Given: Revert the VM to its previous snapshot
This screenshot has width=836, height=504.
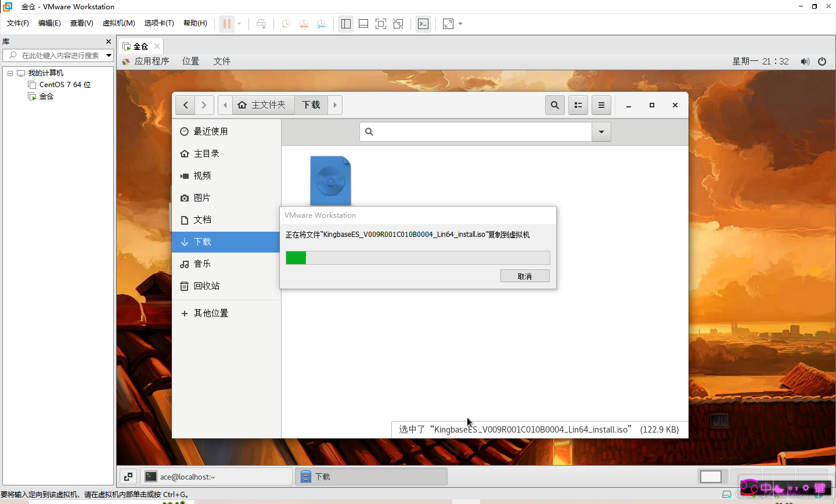Looking at the screenshot, I should [x=304, y=24].
